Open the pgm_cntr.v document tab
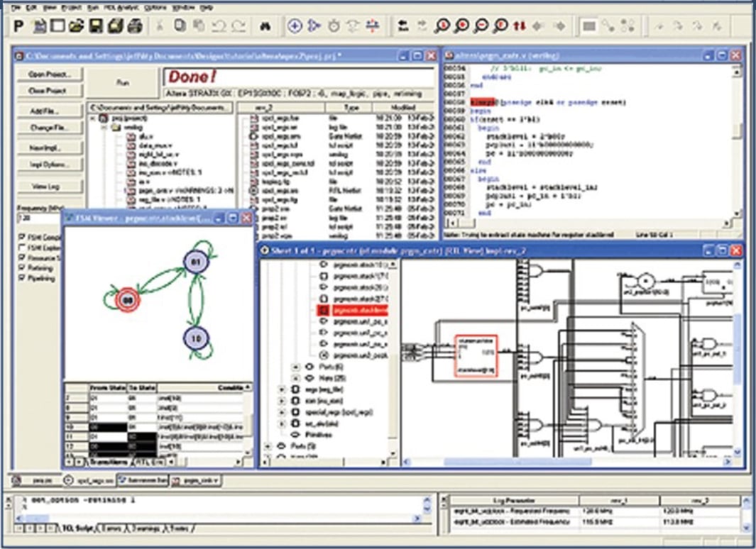756x549 pixels. pos(196,480)
